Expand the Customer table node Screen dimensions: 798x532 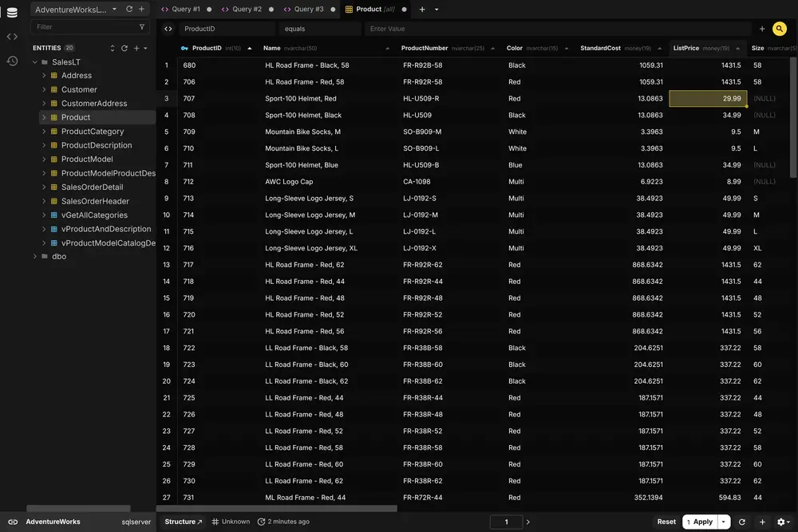click(44, 89)
